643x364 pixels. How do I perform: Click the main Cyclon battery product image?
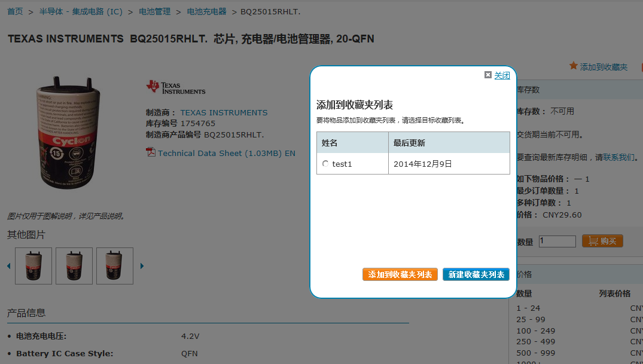pos(68,133)
